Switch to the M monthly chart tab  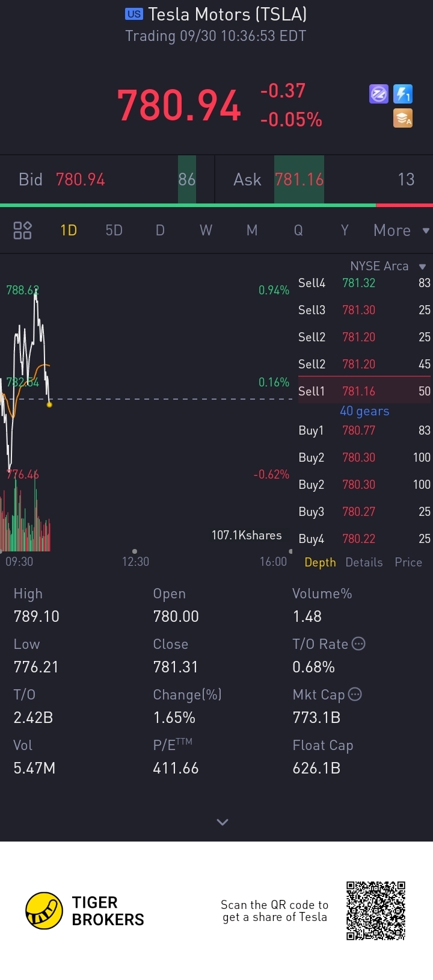pyautogui.click(x=252, y=231)
